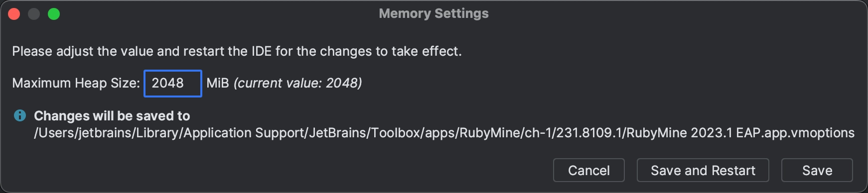The height and width of the screenshot is (193, 868).
Task: Click the blue info icon beside saved message
Action: (x=20, y=116)
